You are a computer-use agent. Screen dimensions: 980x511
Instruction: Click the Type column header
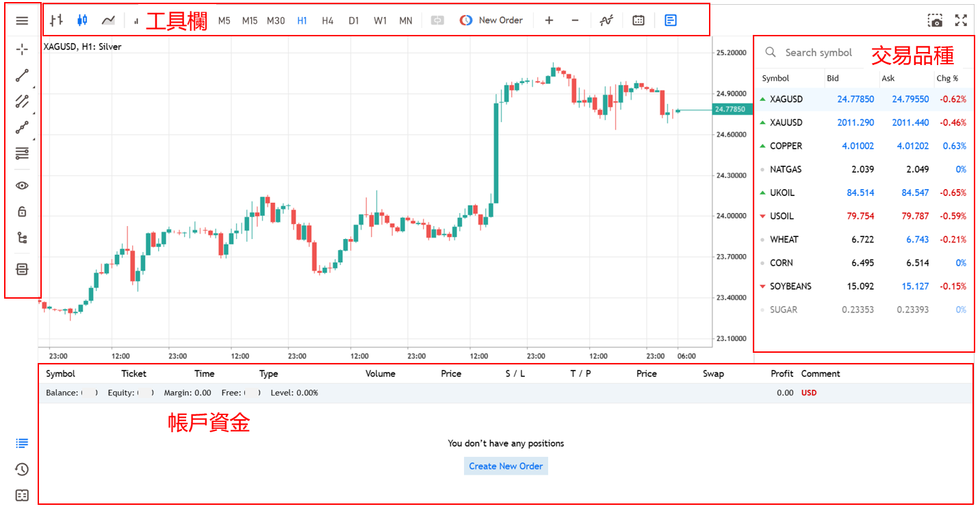coord(269,373)
